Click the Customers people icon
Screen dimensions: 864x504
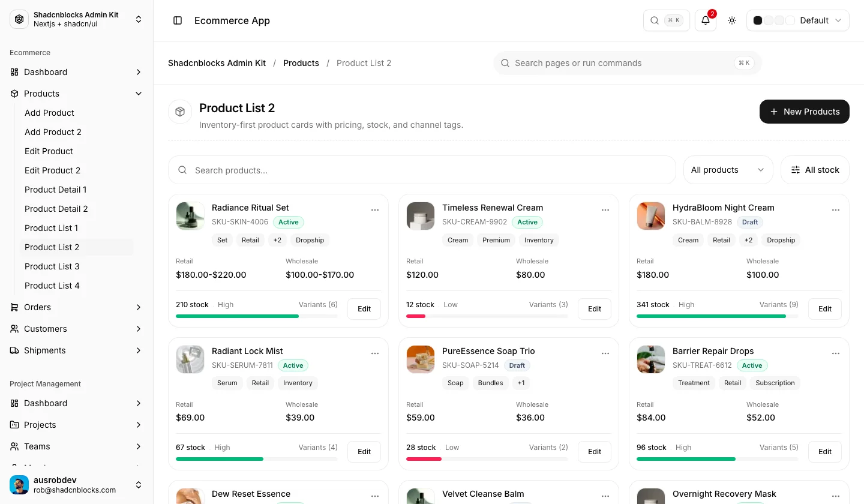click(x=14, y=329)
